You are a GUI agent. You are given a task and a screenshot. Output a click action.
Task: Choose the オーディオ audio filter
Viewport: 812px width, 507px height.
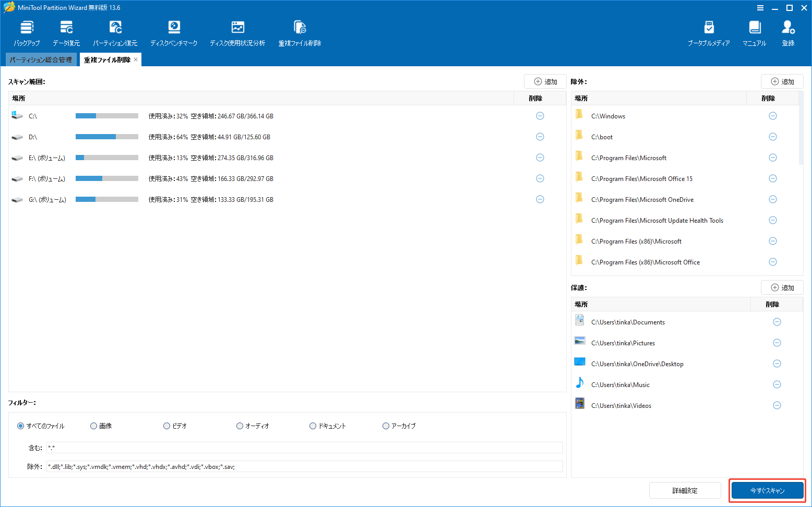240,426
